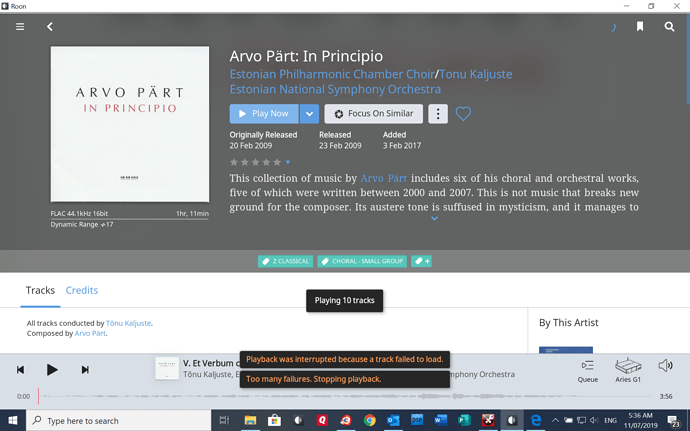
Task: Switch to the Tracks tab
Action: pos(40,290)
